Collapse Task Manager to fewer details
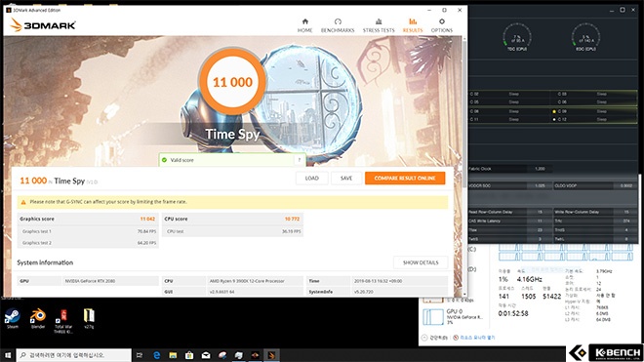This screenshot has height=362, width=644. pyautogui.click(x=434, y=338)
